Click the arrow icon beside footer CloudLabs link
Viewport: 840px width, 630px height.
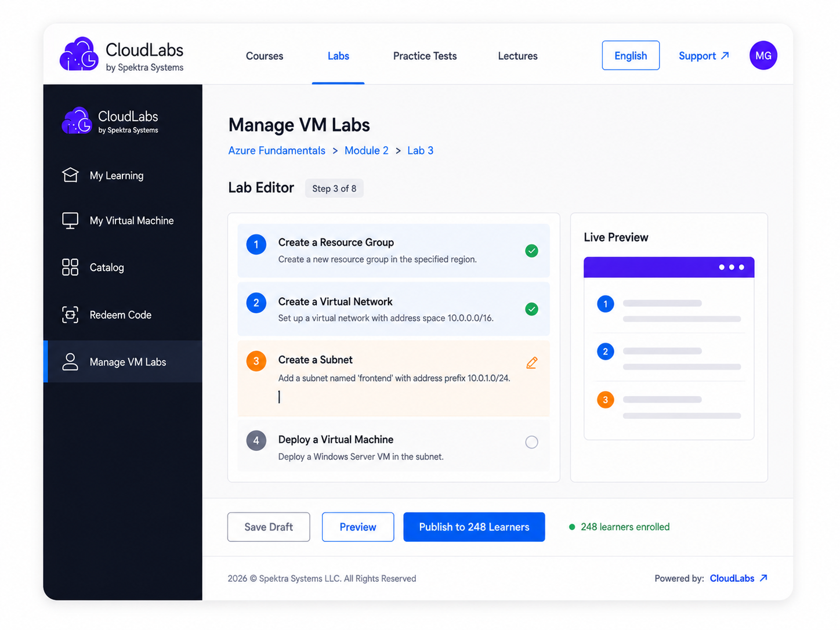point(763,578)
